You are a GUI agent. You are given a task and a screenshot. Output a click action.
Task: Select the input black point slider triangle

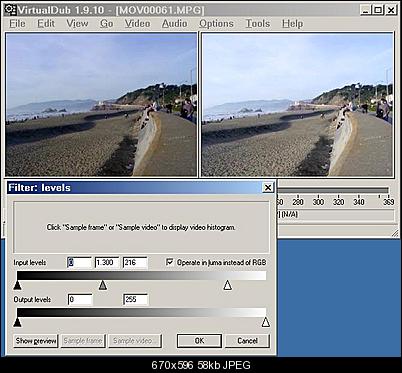[x=17, y=285]
